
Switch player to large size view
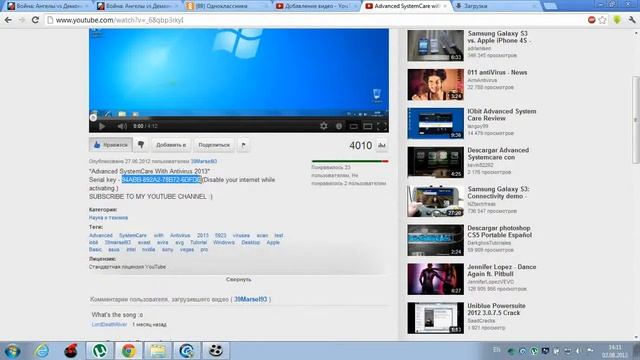pyautogui.click(x=368, y=127)
